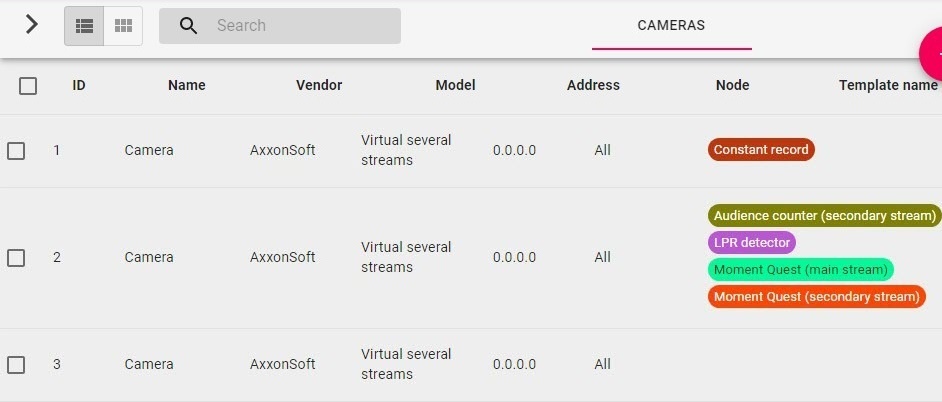Click the pink add floating button
942x402 pixels.
(934, 50)
